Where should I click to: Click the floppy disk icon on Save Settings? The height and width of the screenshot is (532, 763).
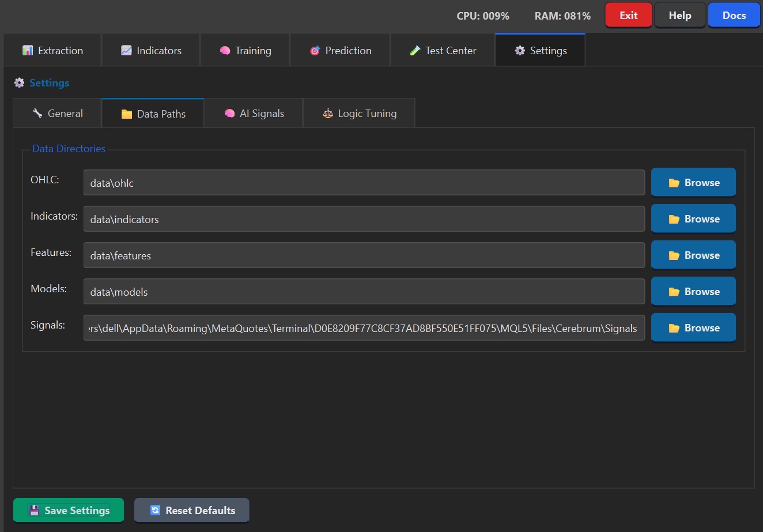tap(34, 510)
